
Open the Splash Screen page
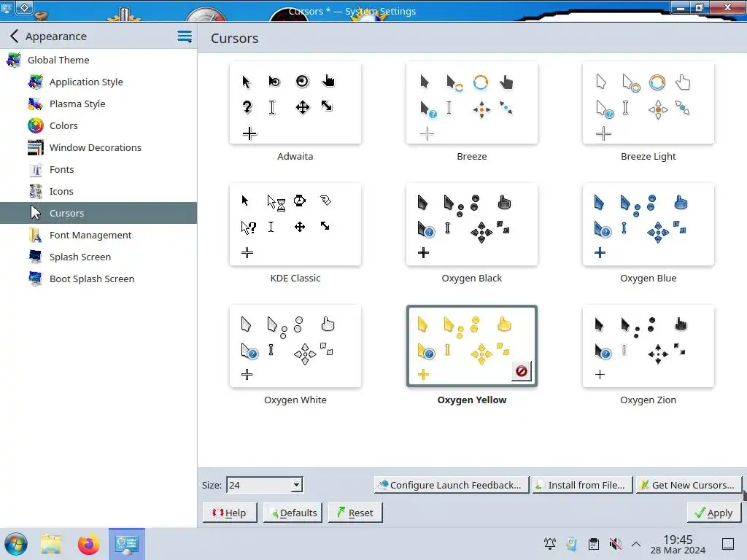pos(98,257)
